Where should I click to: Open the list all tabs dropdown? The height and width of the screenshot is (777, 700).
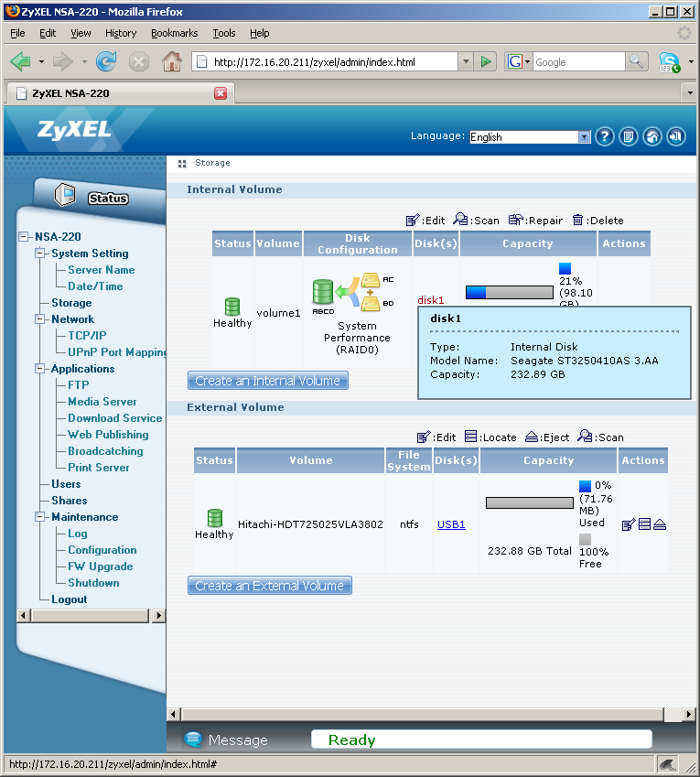click(x=690, y=92)
